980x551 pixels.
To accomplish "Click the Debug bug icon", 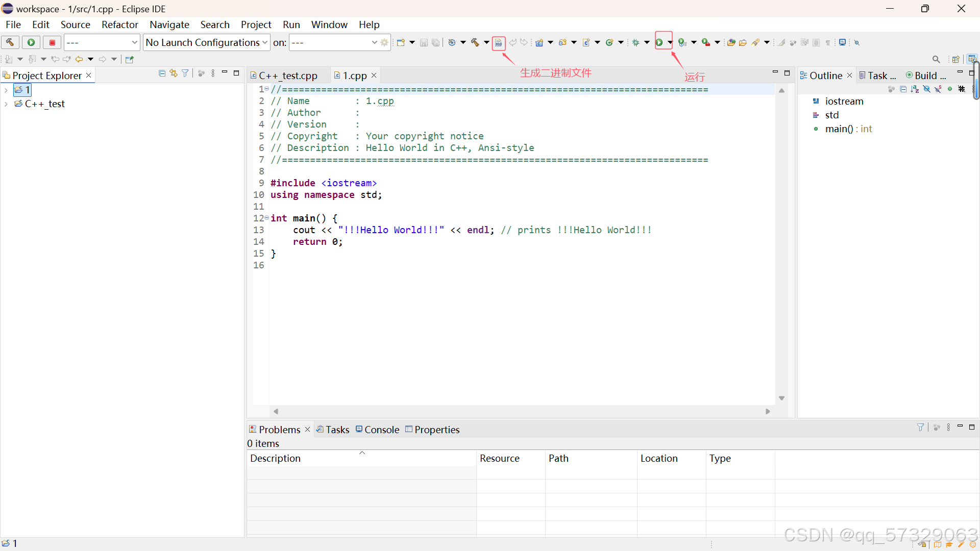I will coord(636,42).
